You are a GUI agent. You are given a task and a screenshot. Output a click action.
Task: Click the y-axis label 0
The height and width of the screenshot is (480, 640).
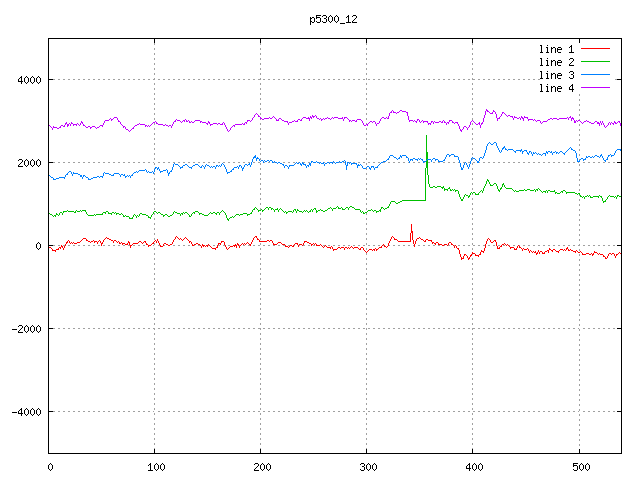[38, 246]
